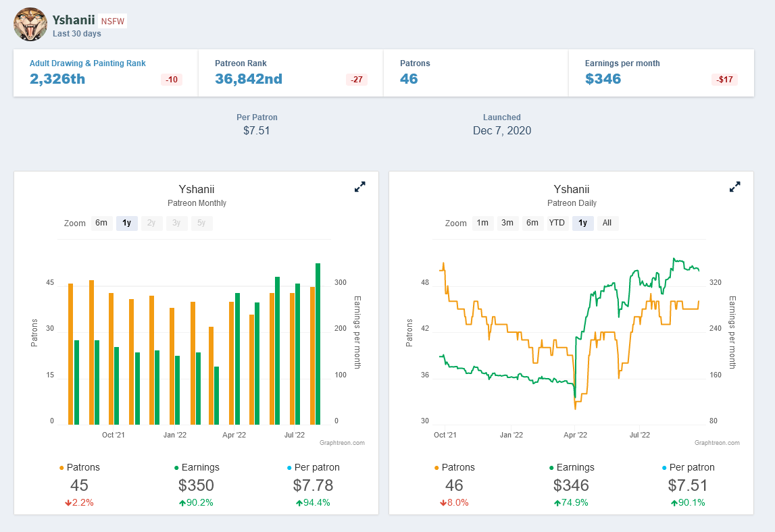Click the Patreon Daily chart subtitle
Viewport: 775px width, 532px height.
pos(572,203)
